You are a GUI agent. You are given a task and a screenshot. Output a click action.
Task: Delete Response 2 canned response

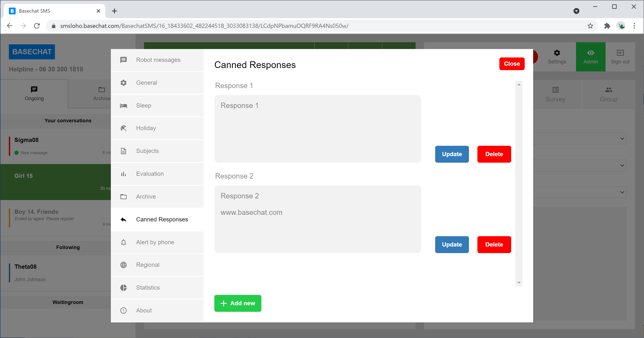[x=494, y=244]
